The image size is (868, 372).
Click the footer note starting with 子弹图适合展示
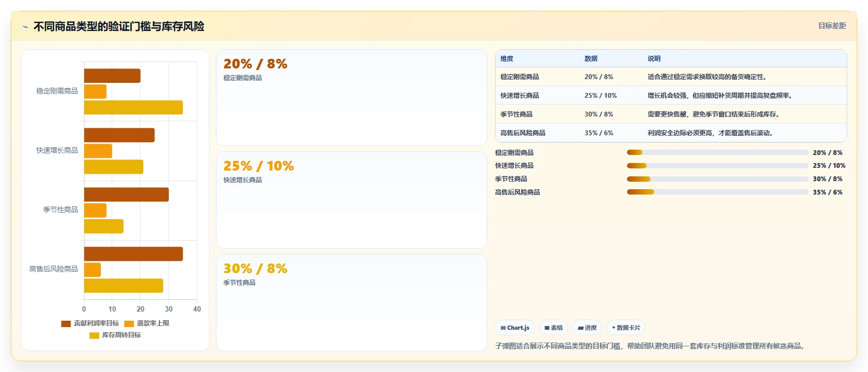pyautogui.click(x=650, y=346)
